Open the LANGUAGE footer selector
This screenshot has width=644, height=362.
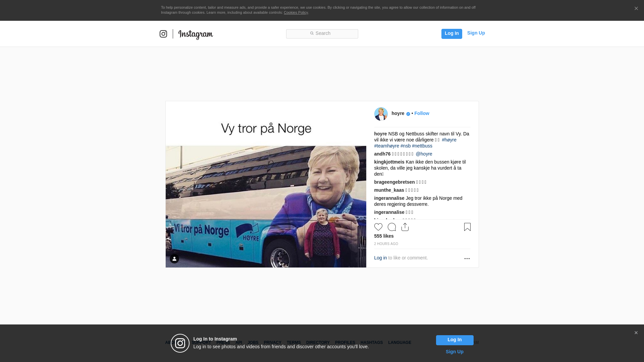(x=399, y=343)
